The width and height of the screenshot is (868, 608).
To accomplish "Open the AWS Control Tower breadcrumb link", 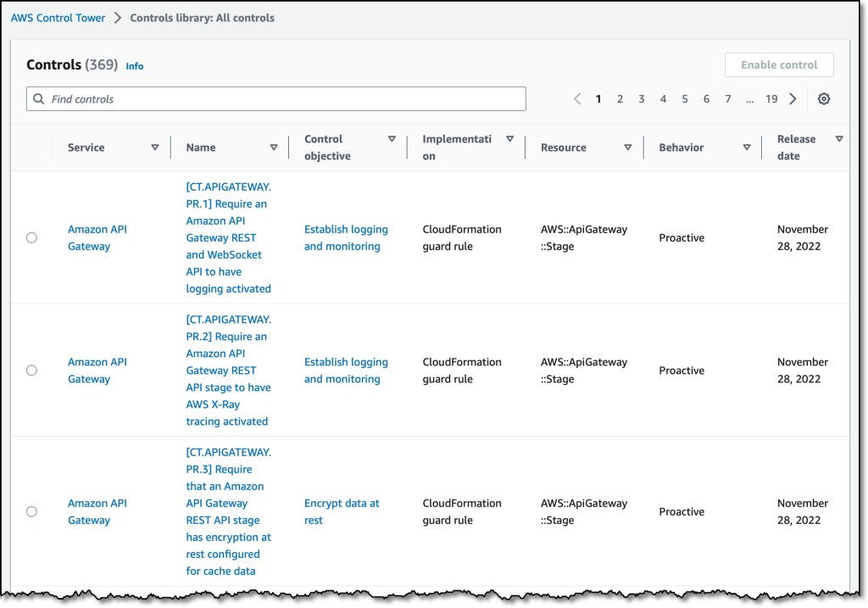I will tap(58, 18).
